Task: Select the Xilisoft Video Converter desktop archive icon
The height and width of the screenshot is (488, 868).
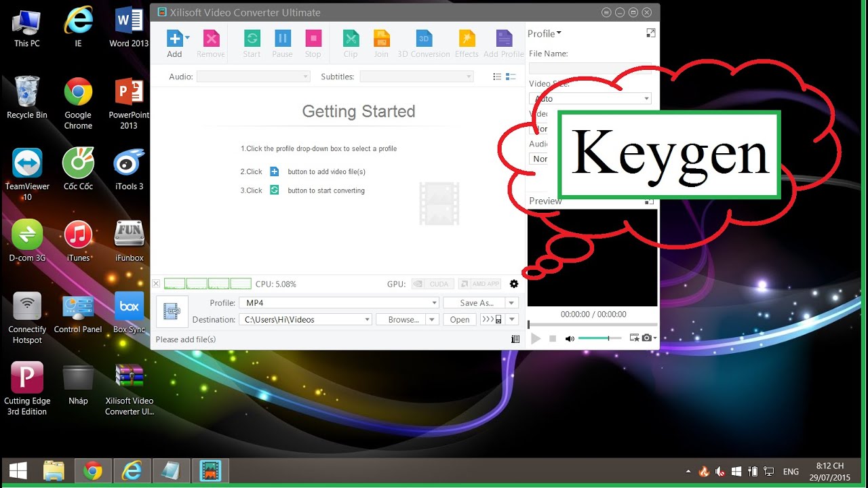Action: click(130, 390)
